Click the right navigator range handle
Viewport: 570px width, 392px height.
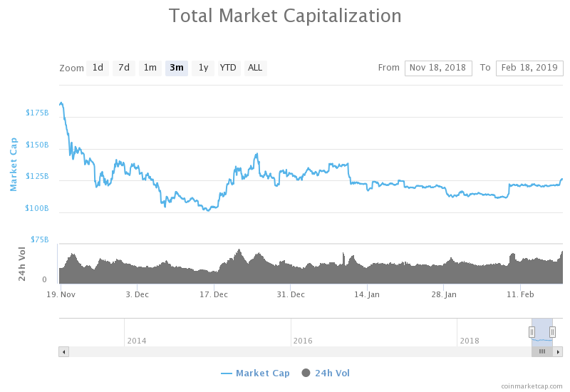coord(552,331)
